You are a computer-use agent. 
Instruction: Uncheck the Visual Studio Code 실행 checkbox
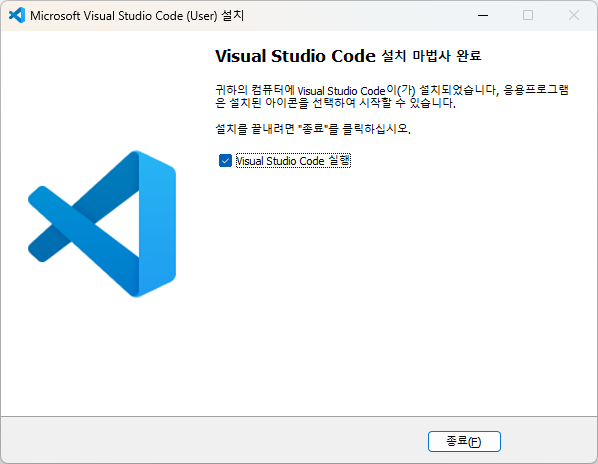pos(225,161)
